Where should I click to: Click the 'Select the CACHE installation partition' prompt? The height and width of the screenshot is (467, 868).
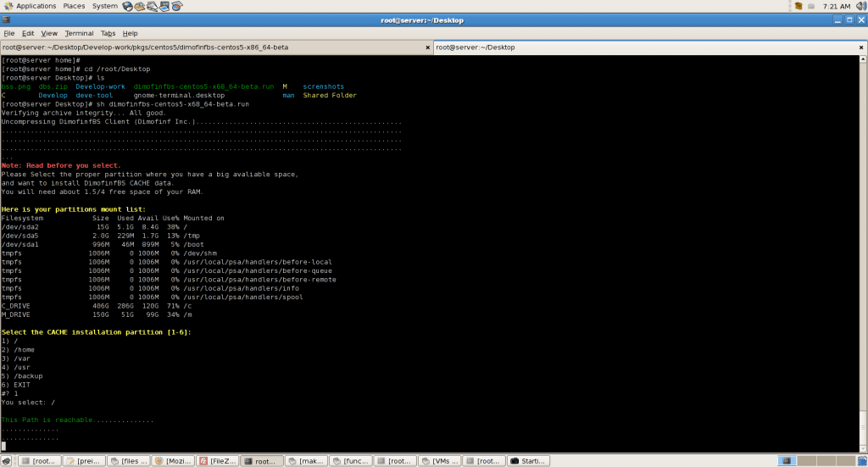[97, 332]
